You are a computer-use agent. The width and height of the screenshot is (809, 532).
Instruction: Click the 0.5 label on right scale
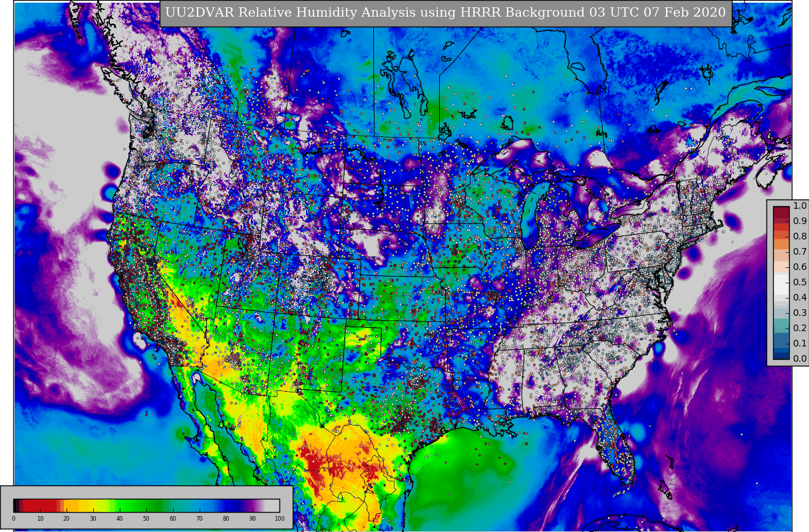coord(800,283)
